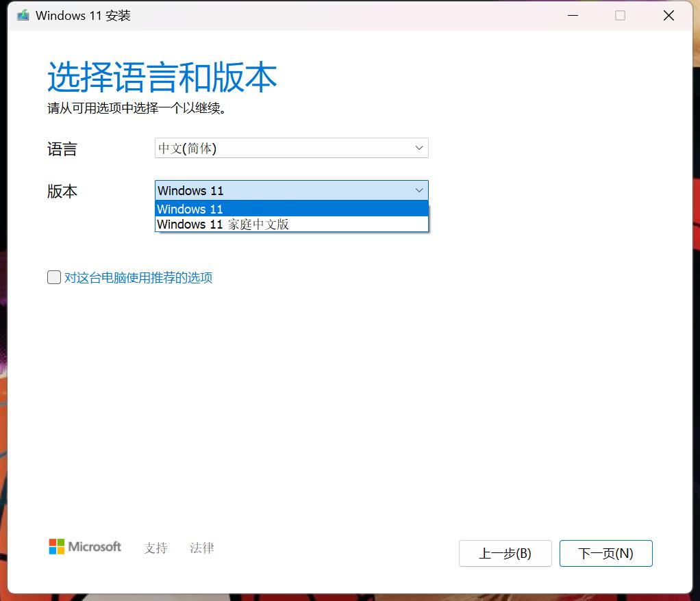Click the Windows 11 installer icon in title bar

click(22, 14)
